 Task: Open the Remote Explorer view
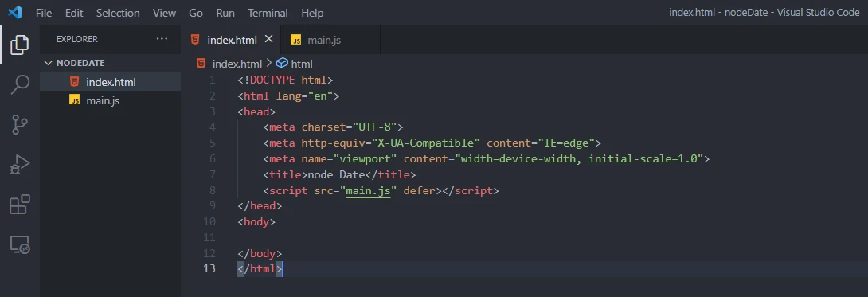coord(20,244)
